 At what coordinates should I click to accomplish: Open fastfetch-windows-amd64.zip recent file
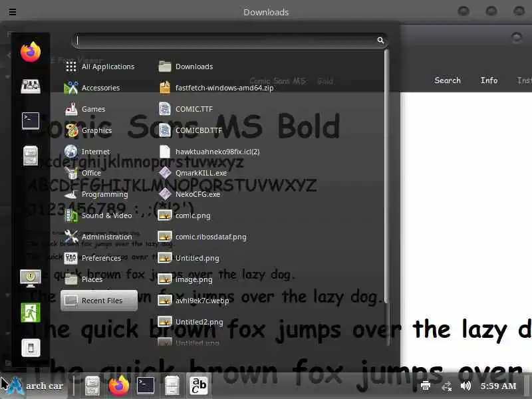pyautogui.click(x=216, y=88)
